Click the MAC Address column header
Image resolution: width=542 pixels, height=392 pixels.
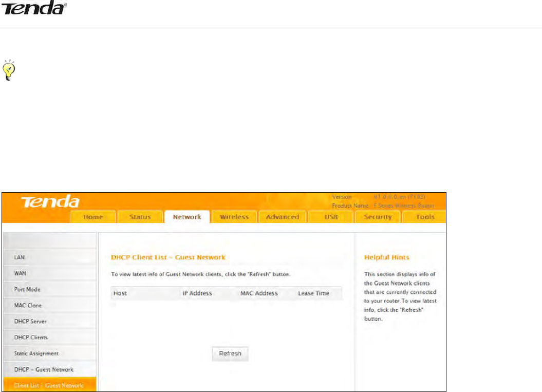pos(259,293)
